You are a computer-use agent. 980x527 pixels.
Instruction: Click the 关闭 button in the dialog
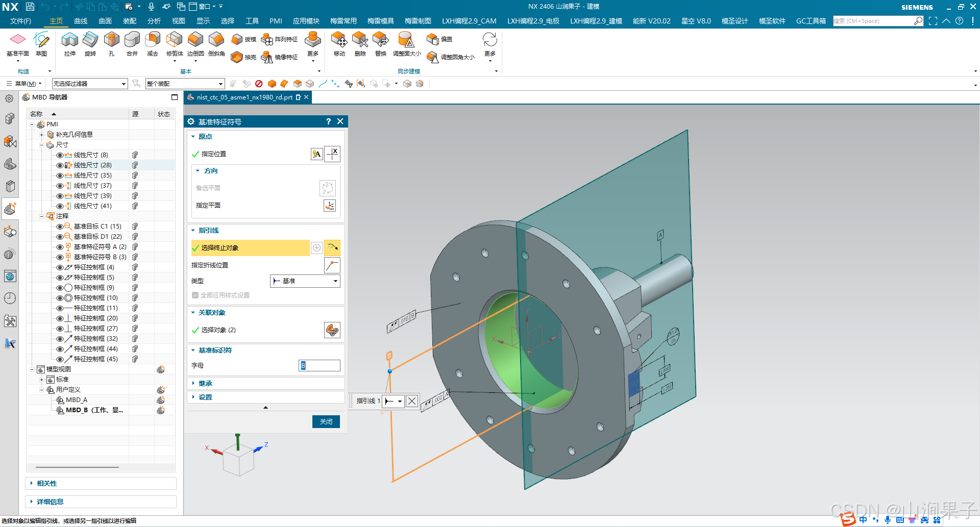coord(326,422)
